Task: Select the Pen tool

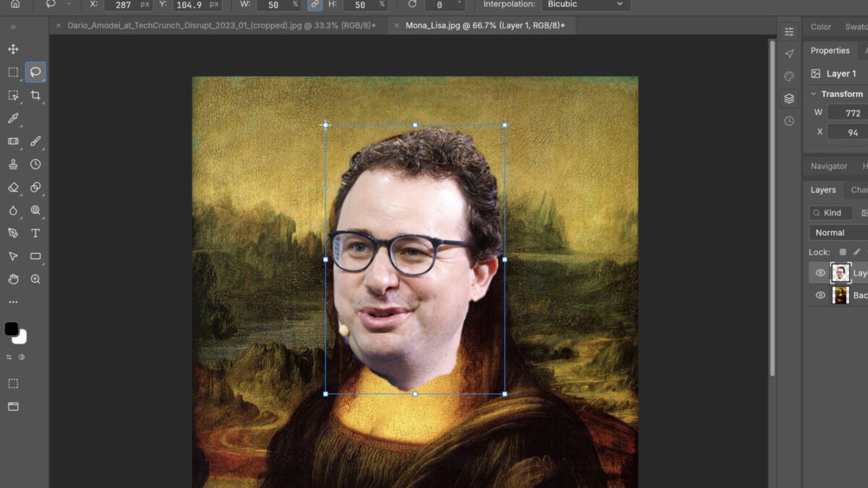Action: (x=13, y=233)
